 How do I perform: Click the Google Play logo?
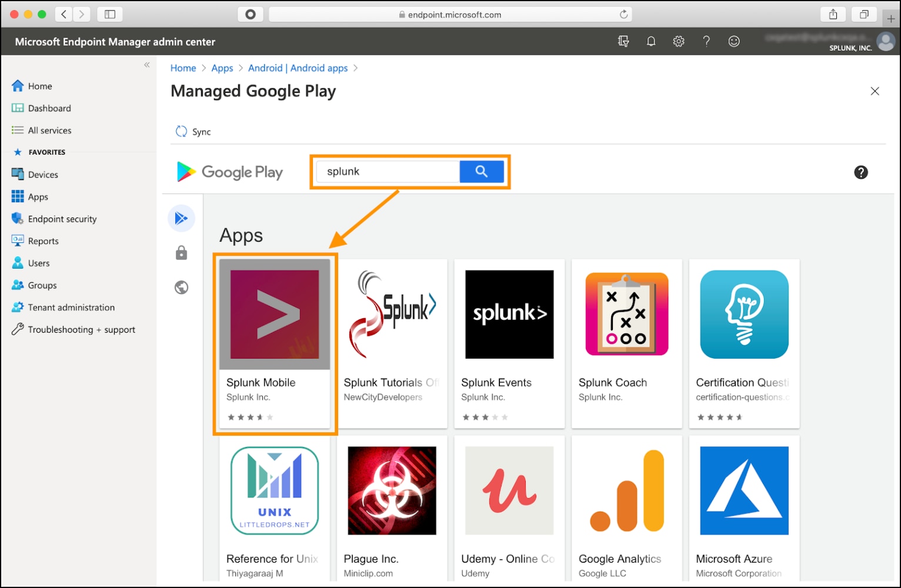click(230, 172)
